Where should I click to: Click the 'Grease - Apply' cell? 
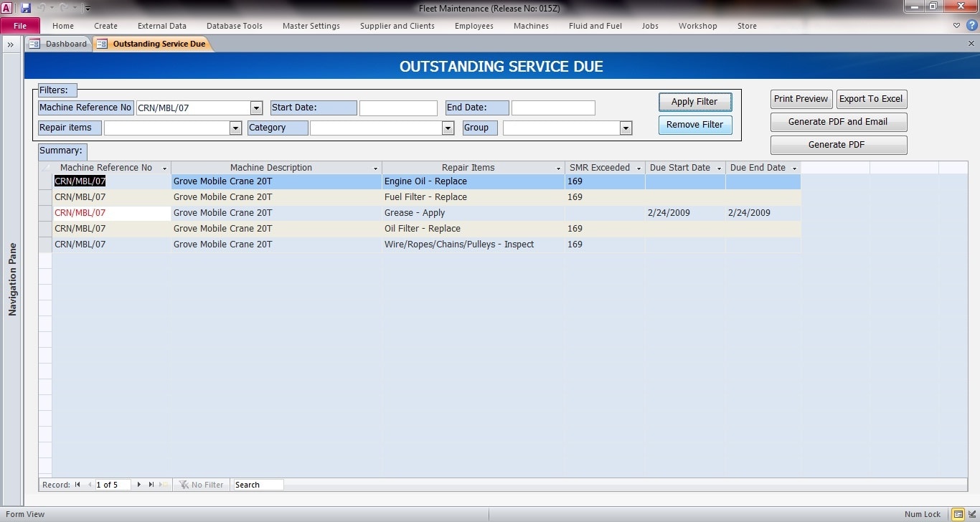pos(473,213)
